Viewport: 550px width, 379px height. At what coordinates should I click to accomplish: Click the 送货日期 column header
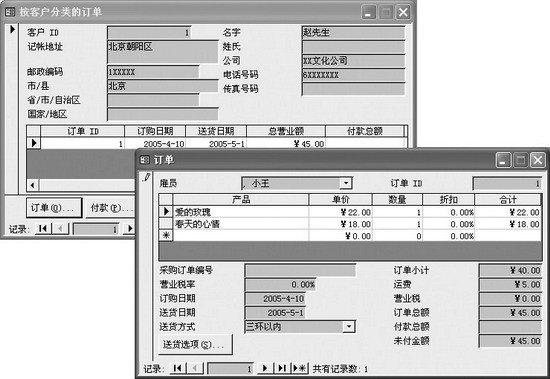tap(216, 131)
